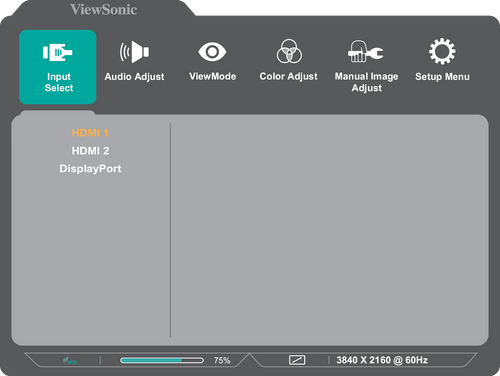500x376 pixels.
Task: Click the aspect ratio icon in status bar
Action: click(x=297, y=360)
